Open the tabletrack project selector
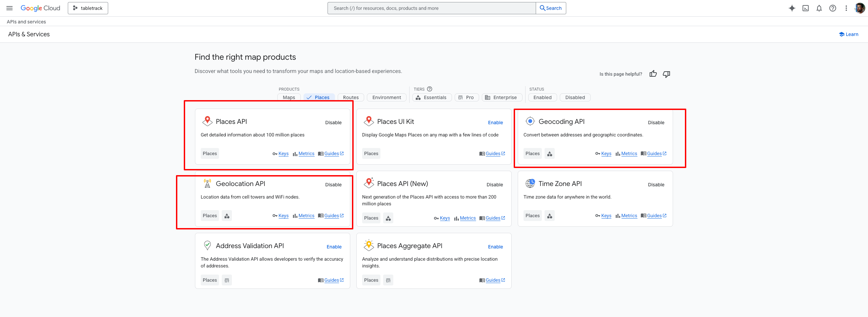The height and width of the screenshot is (317, 868). click(x=88, y=8)
